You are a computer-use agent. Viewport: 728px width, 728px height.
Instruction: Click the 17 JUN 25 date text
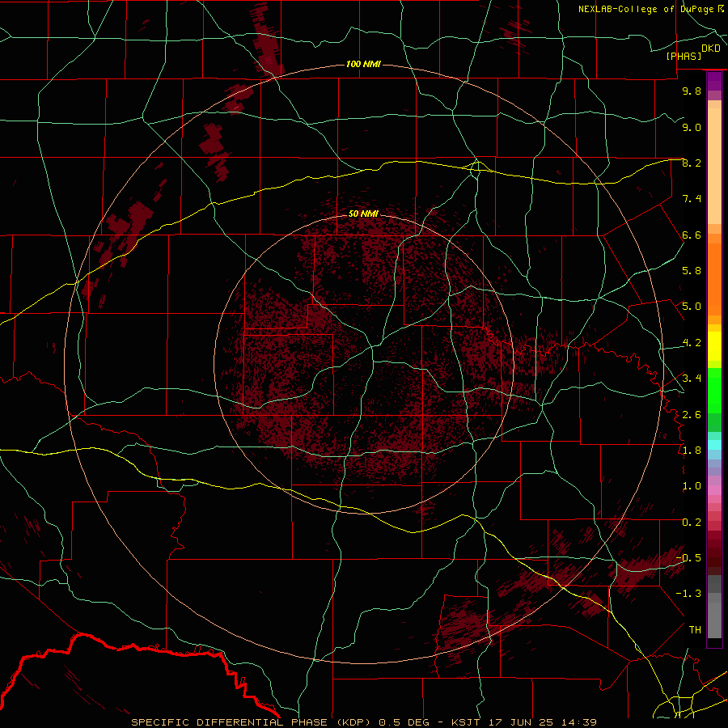pos(520,722)
